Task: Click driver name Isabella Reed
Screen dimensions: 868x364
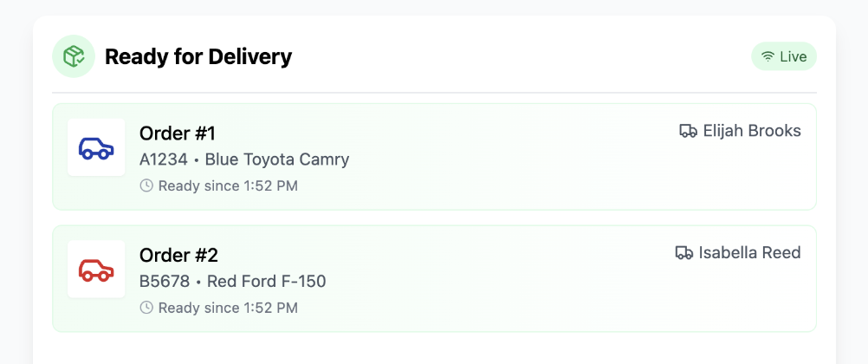Action: pos(750,253)
